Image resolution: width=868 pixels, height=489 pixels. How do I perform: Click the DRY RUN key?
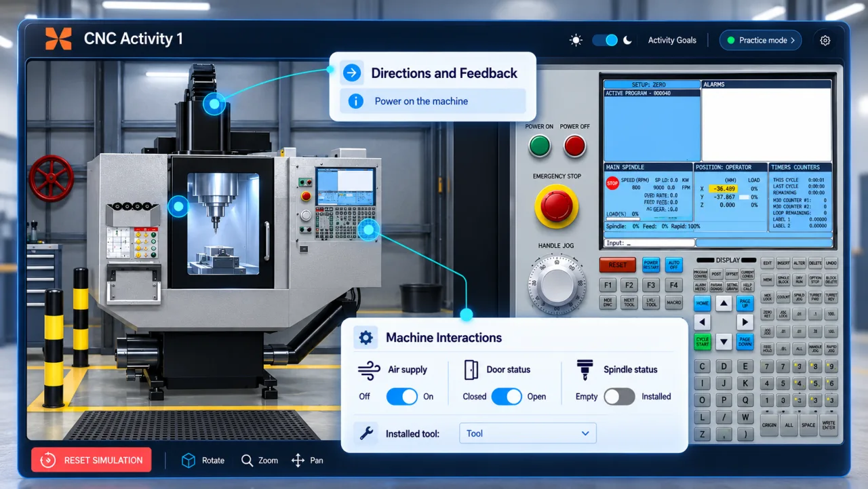coord(800,279)
